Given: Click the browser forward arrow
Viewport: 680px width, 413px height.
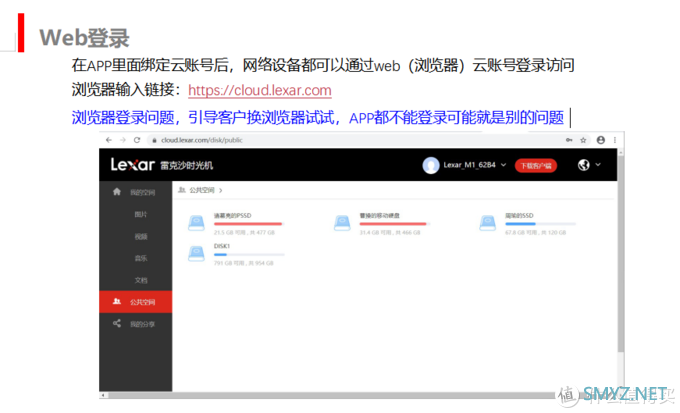Looking at the screenshot, I should coord(123,140).
